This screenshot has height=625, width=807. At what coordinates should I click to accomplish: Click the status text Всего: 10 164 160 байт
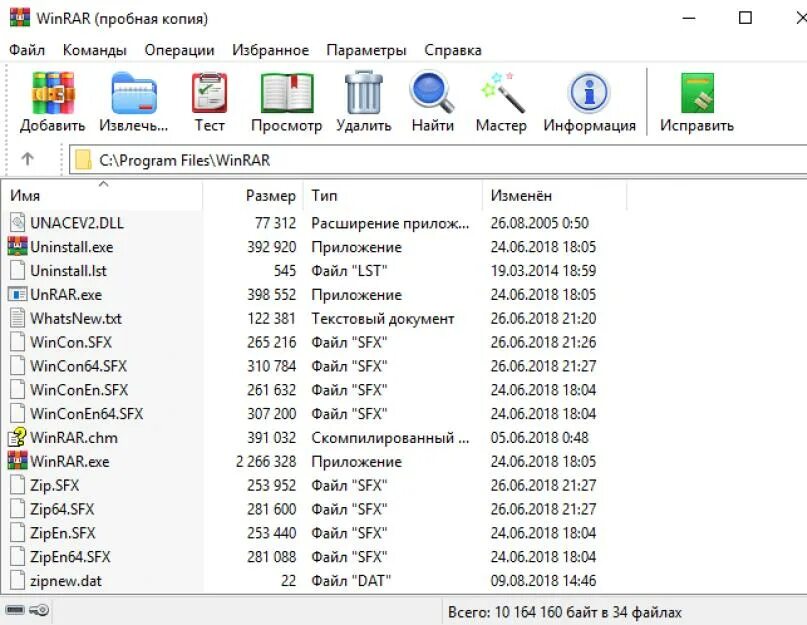point(565,612)
